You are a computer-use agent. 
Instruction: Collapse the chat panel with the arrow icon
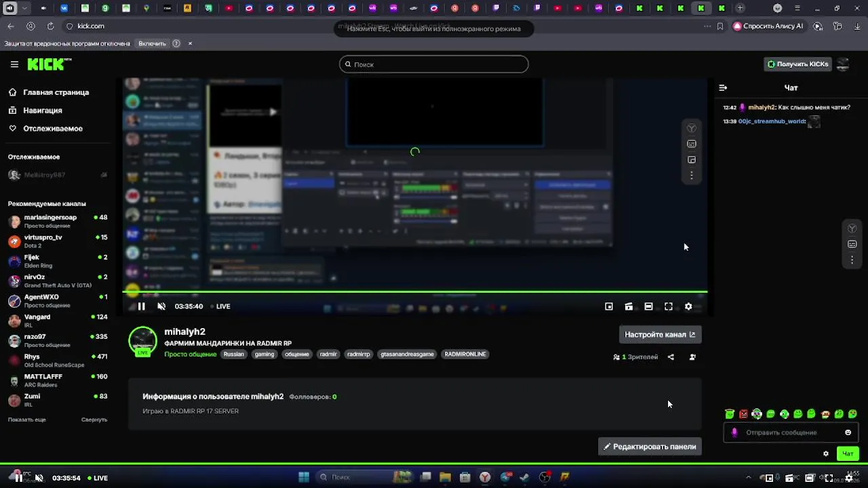click(x=723, y=87)
